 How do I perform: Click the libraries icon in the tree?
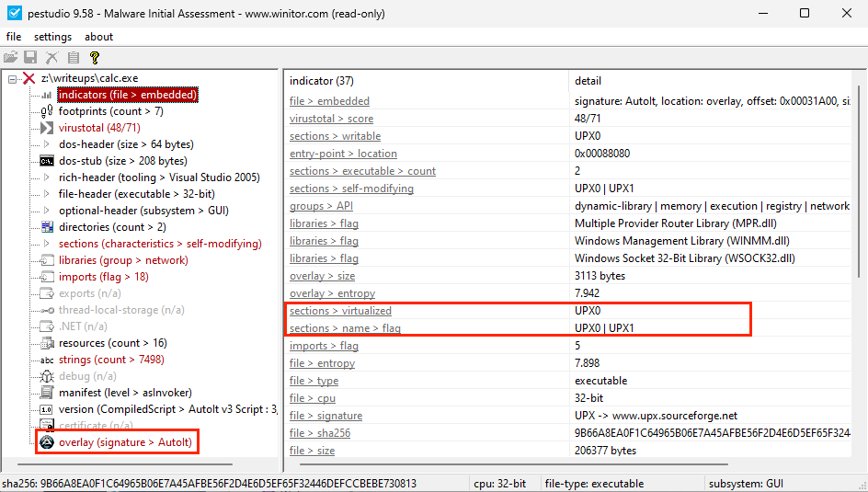coord(47,260)
